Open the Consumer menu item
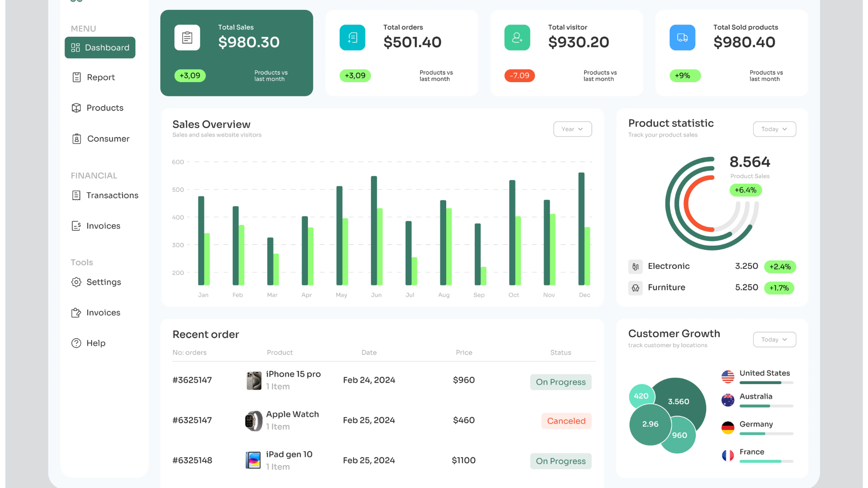868x488 pixels. [x=101, y=139]
